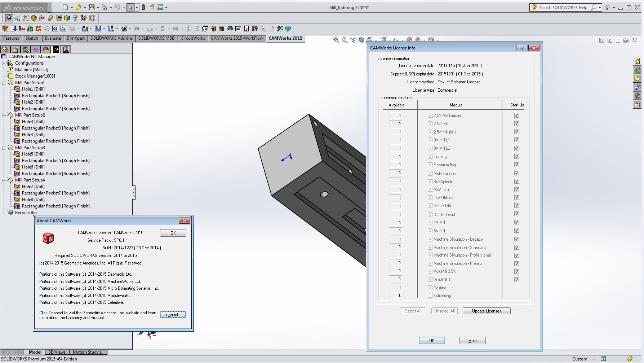Screen dimensions: 644x363
Task: Open the Select tool dropdown arrow
Action: 137,8
